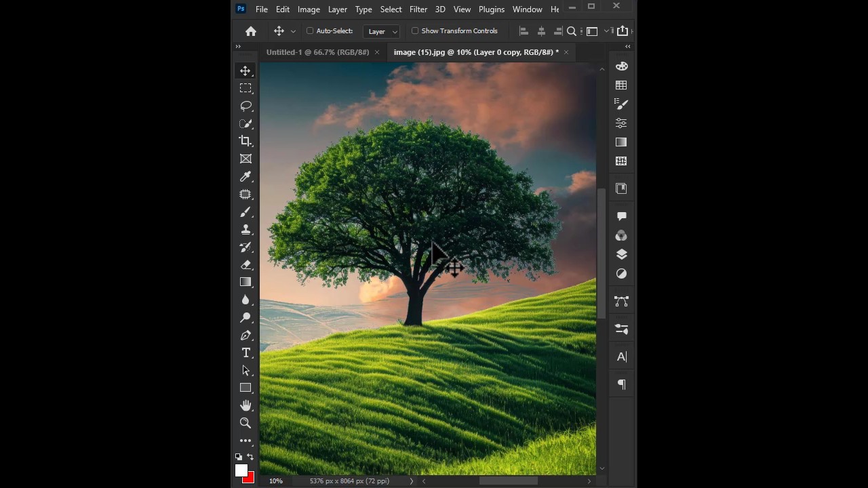
Task: Collapse right panel dock double-arrow
Action: coord(627,47)
